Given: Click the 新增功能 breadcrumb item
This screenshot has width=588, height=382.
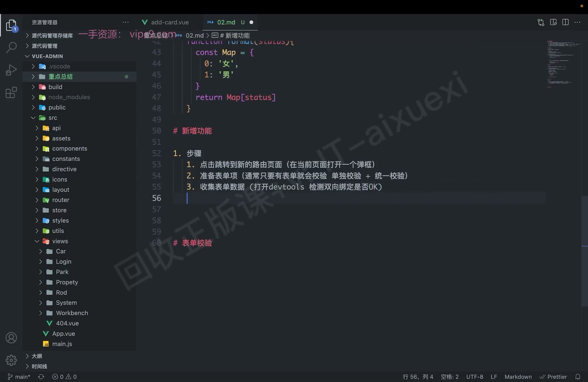Looking at the screenshot, I should click(231, 35).
